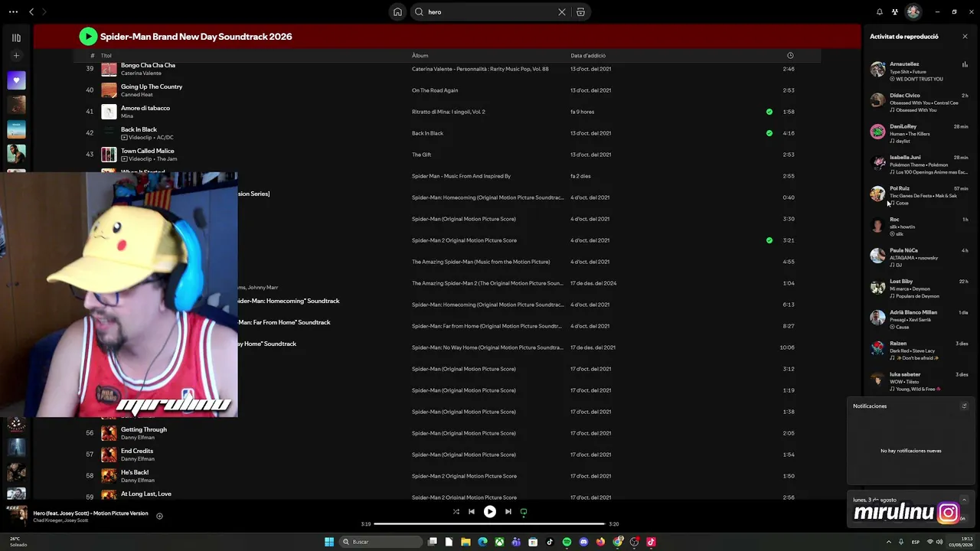Open the user profile avatar menu

tap(913, 12)
